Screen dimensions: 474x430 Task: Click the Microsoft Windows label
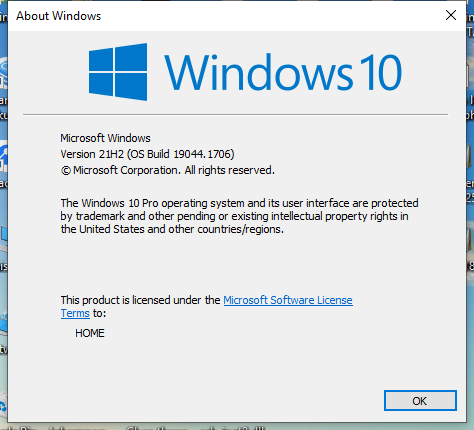pos(105,138)
